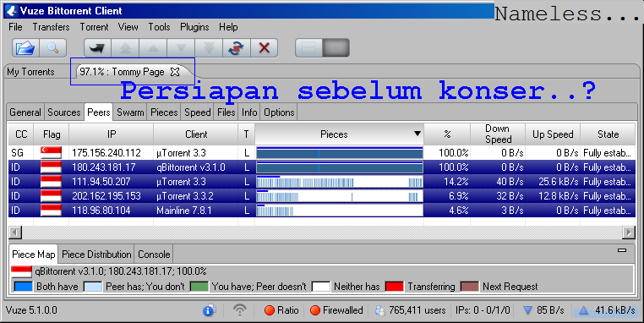
Task: Sort peers by Down Speed column header
Action: point(498,134)
